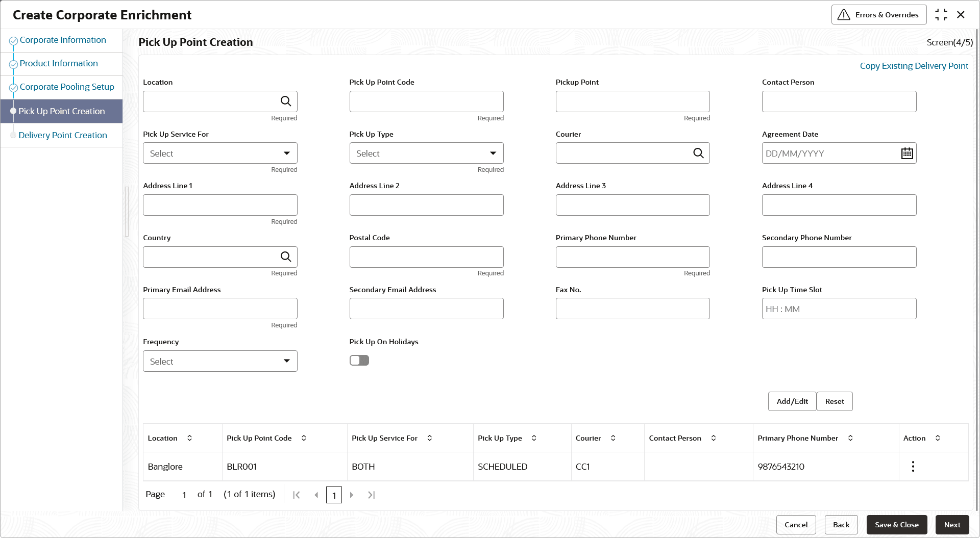
Task: Click the Location field search icon
Action: pyautogui.click(x=286, y=101)
